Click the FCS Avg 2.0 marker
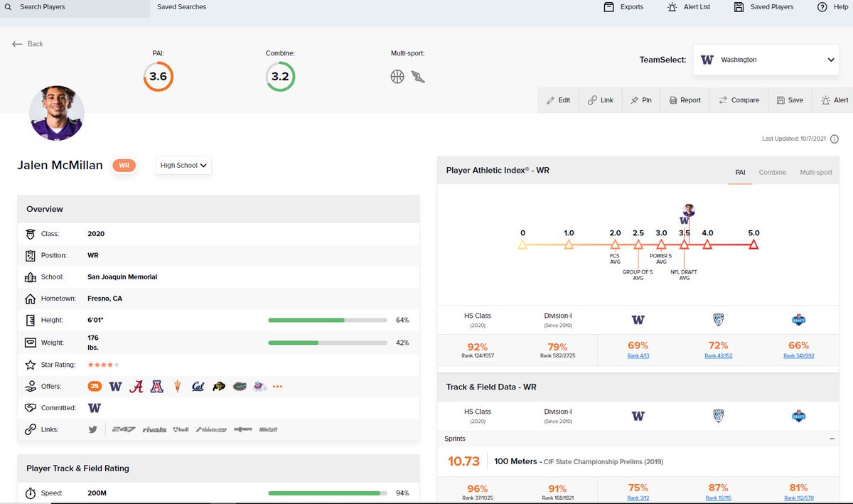The width and height of the screenshot is (853, 504). pyautogui.click(x=615, y=245)
